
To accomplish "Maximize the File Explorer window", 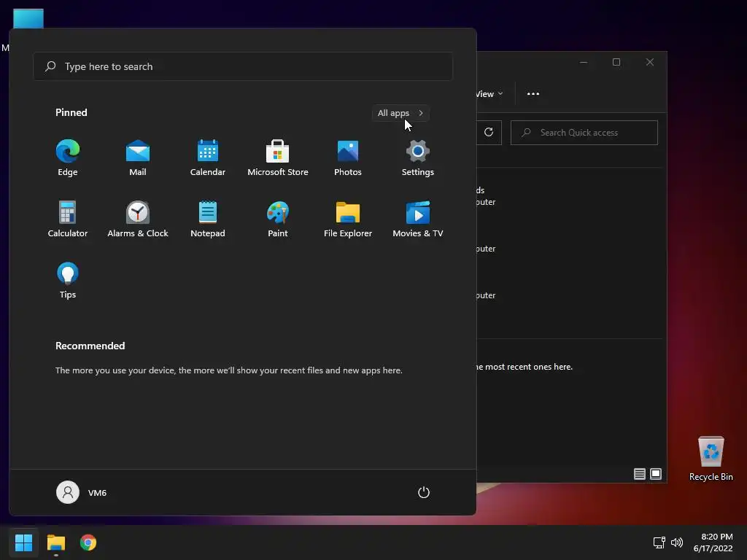I will tap(616, 62).
